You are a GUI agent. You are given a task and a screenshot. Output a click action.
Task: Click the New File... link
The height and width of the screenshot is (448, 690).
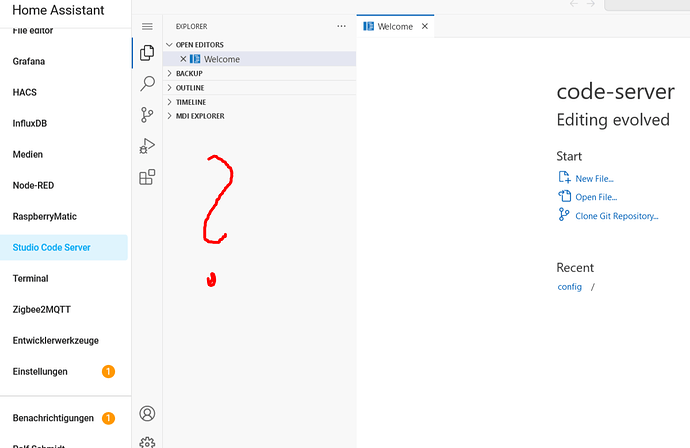click(594, 179)
